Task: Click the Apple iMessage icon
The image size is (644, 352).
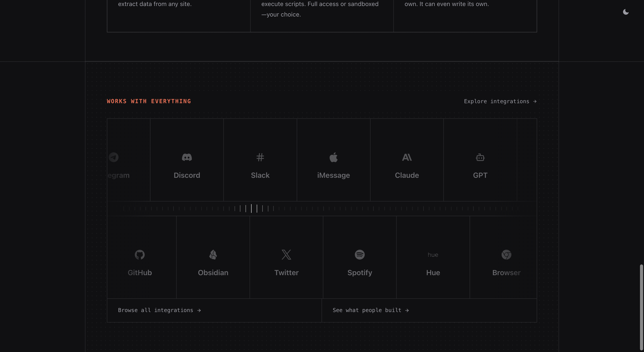Action: coord(333,157)
